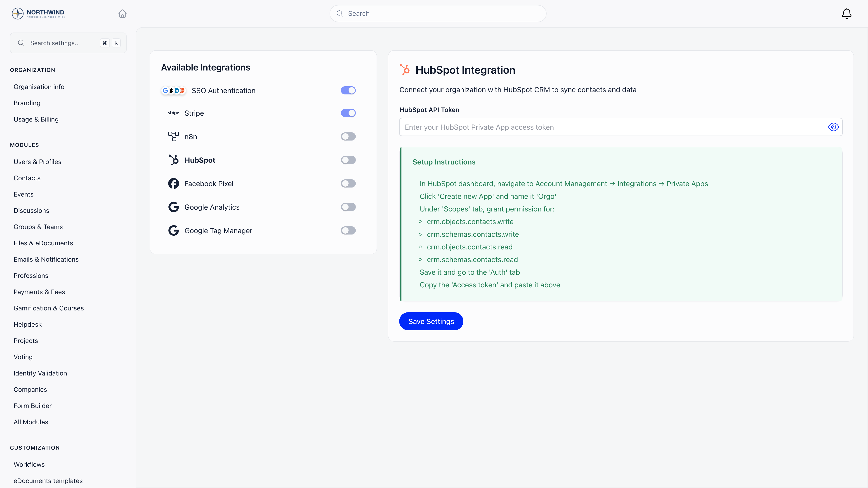Open Users & Profiles module
The image size is (868, 488).
tap(37, 162)
